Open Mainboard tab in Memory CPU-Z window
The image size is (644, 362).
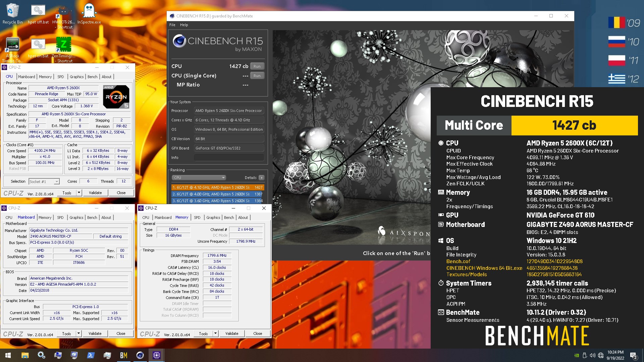coord(163,218)
